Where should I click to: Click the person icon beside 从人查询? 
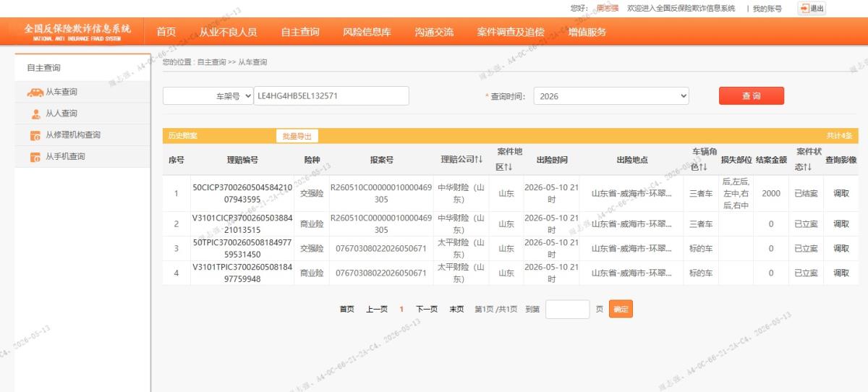pyautogui.click(x=35, y=114)
